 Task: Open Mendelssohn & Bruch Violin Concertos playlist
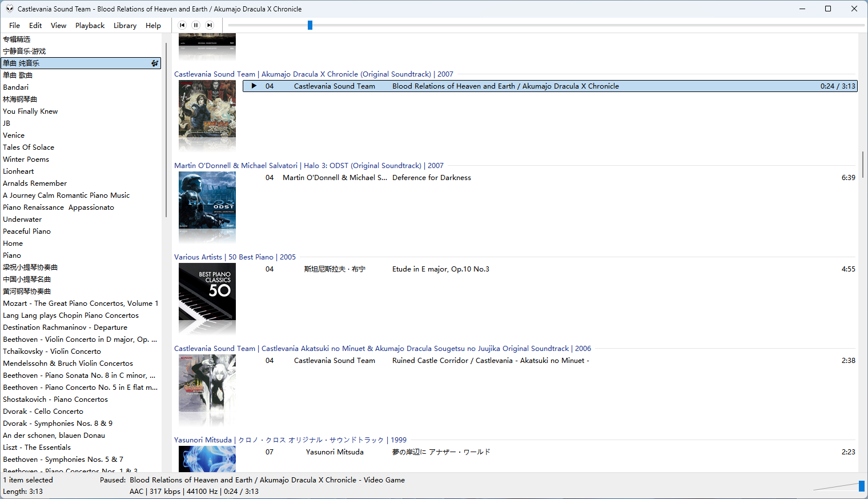tap(81, 364)
